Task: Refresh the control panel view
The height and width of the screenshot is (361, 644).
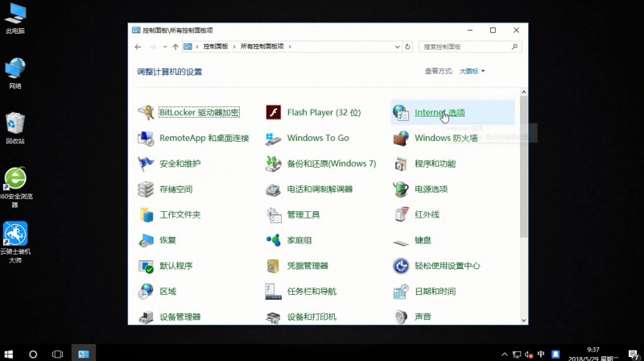Action: 407,47
